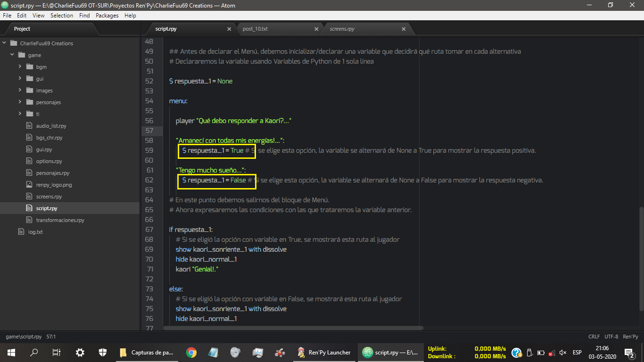Collapse the game folder
The image size is (644, 362).
(12, 55)
